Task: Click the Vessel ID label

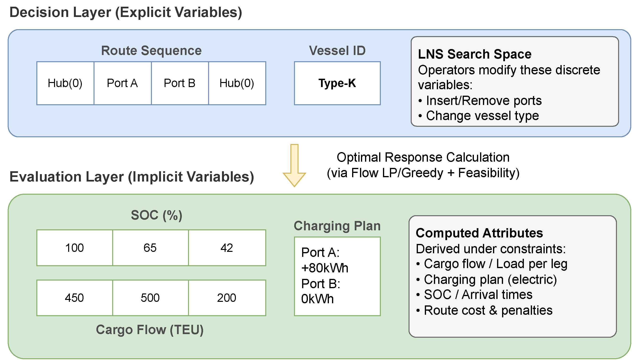Action: point(337,50)
